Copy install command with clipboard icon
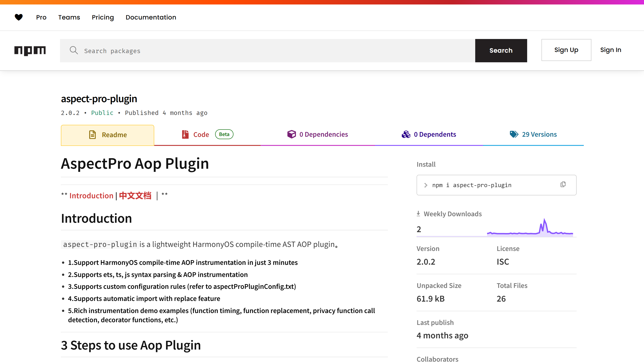 [563, 185]
